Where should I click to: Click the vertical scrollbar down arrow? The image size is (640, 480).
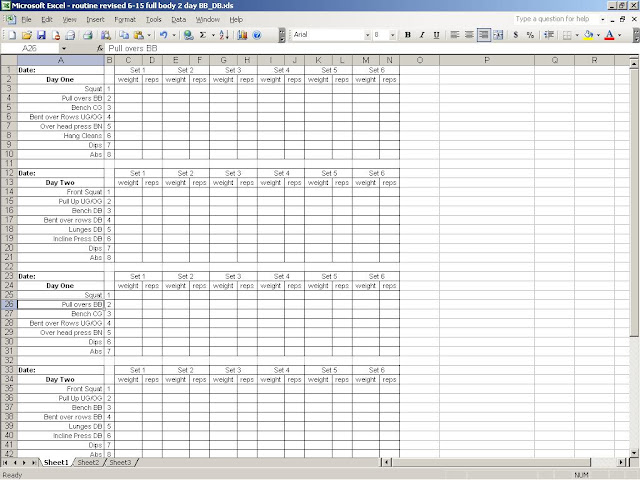pyautogui.click(x=633, y=453)
